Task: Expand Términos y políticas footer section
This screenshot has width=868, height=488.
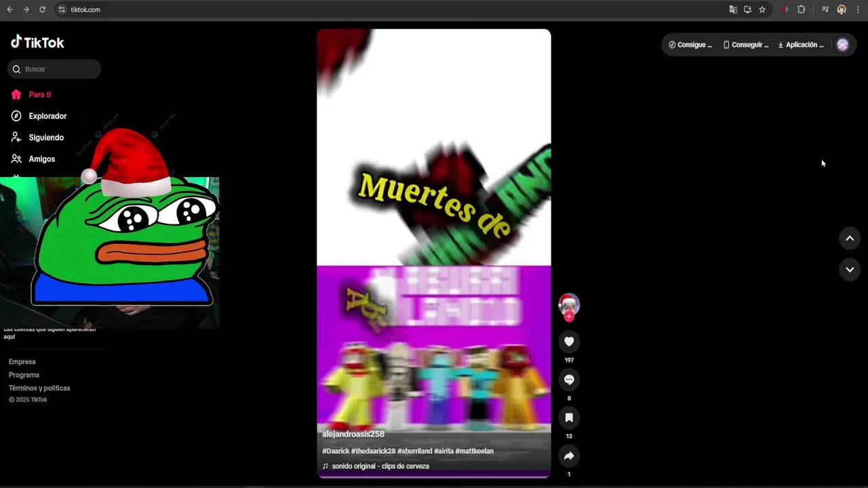Action: click(x=39, y=388)
